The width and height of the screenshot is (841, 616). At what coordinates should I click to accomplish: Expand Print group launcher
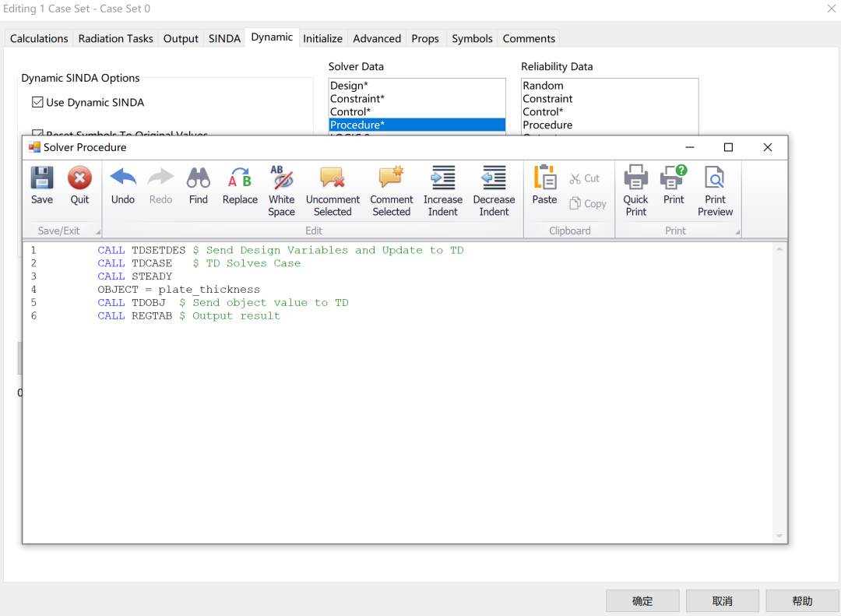point(737,232)
